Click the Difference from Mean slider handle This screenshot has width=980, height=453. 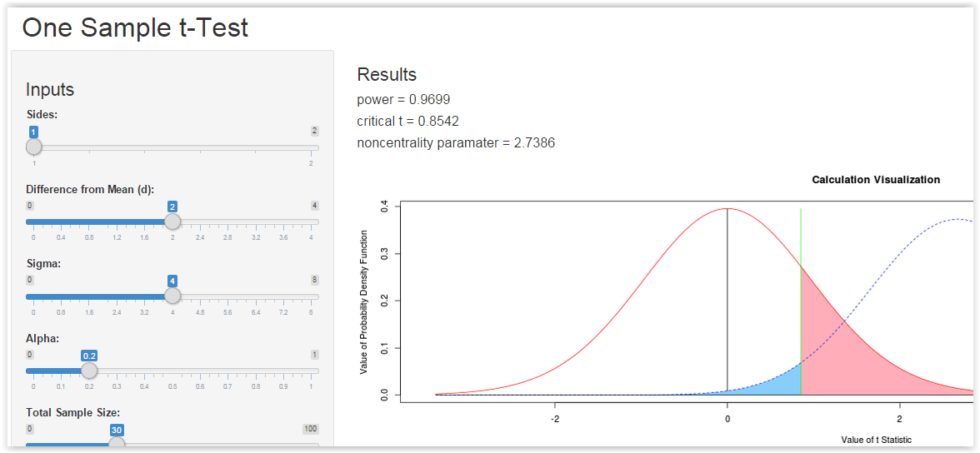[172, 222]
